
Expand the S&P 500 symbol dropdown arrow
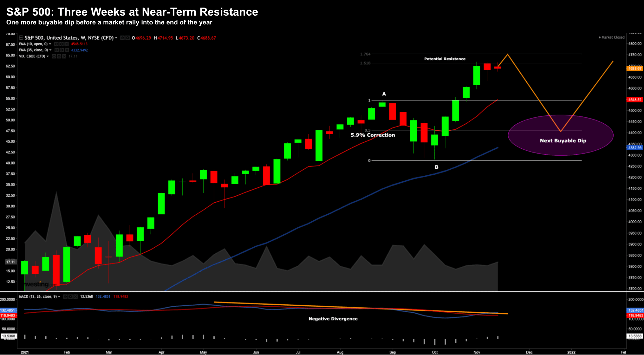(116, 38)
